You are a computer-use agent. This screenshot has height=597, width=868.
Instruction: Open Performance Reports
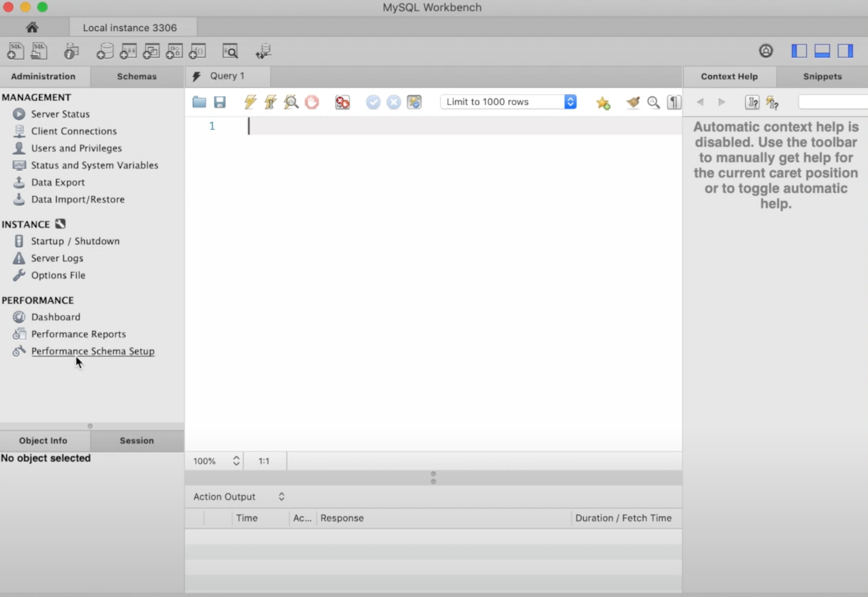click(78, 334)
